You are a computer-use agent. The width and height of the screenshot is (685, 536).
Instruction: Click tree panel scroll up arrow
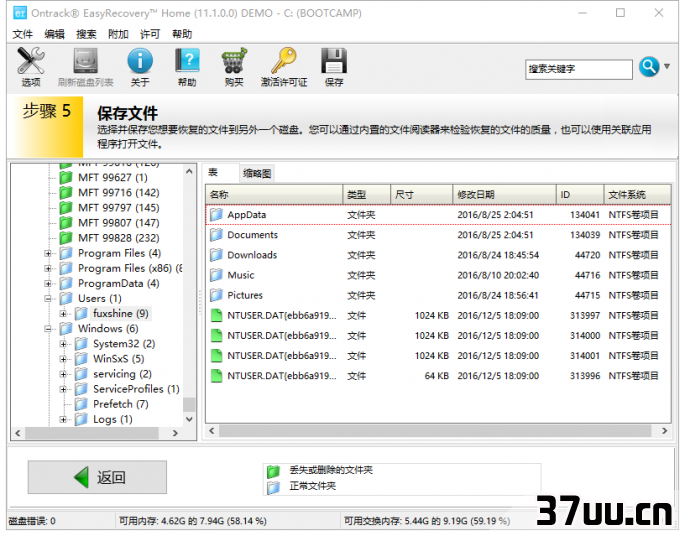coord(189,172)
